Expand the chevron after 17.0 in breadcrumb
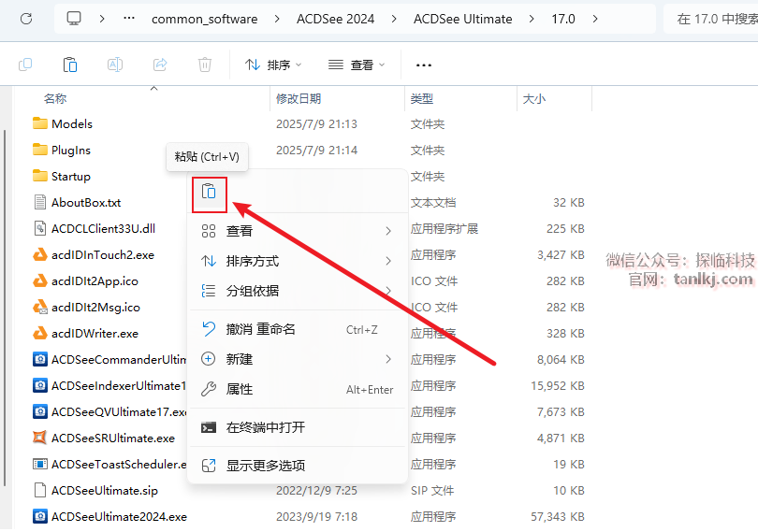Viewport: 758px width, 532px height. click(595, 19)
